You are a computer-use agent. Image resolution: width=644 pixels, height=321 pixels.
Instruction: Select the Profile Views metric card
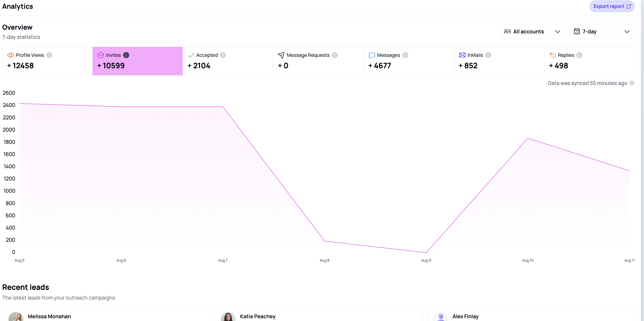coord(48,61)
